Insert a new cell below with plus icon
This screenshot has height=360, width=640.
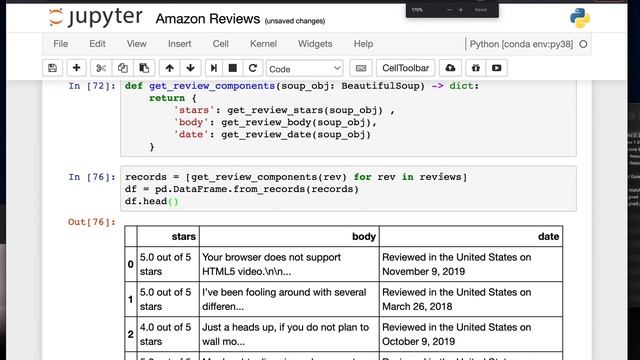pos(76,68)
